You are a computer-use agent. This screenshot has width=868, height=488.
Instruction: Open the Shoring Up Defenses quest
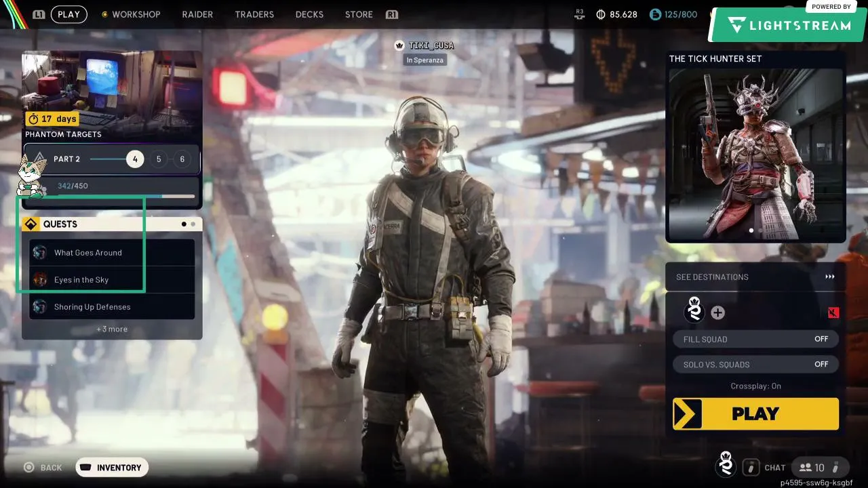pyautogui.click(x=112, y=306)
